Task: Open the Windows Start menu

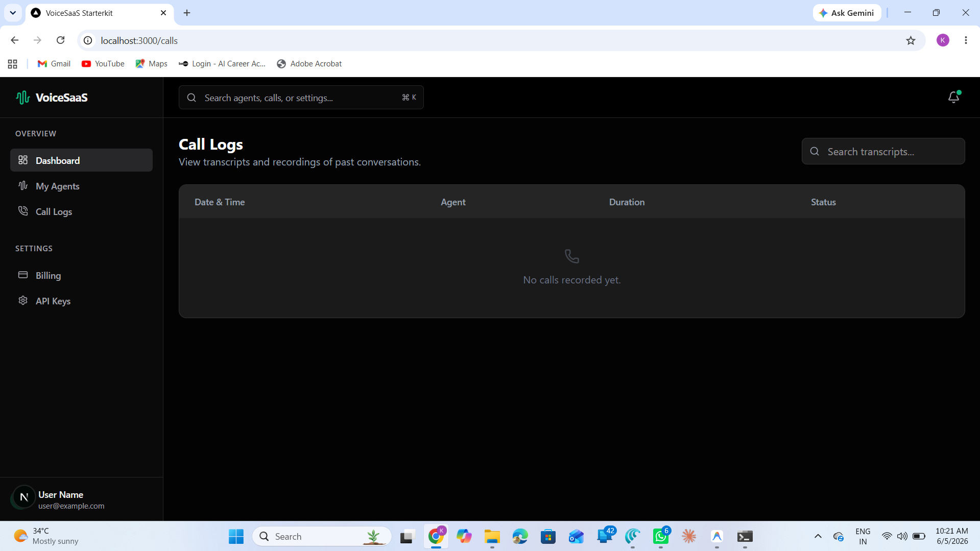Action: point(236,537)
